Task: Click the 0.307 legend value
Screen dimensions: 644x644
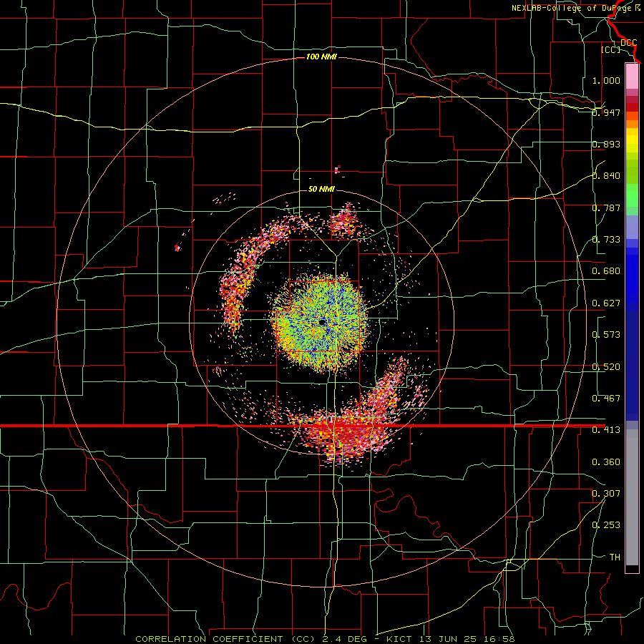Action: point(606,494)
